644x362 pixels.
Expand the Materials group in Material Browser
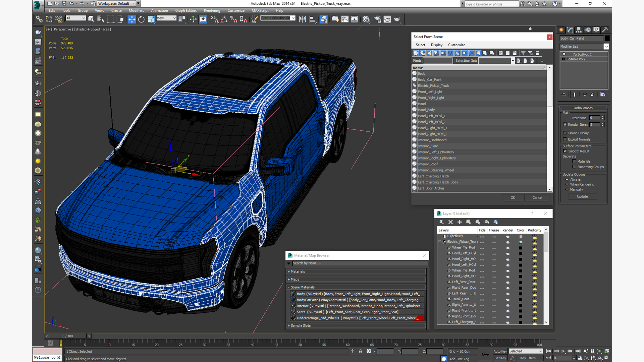[356, 271]
